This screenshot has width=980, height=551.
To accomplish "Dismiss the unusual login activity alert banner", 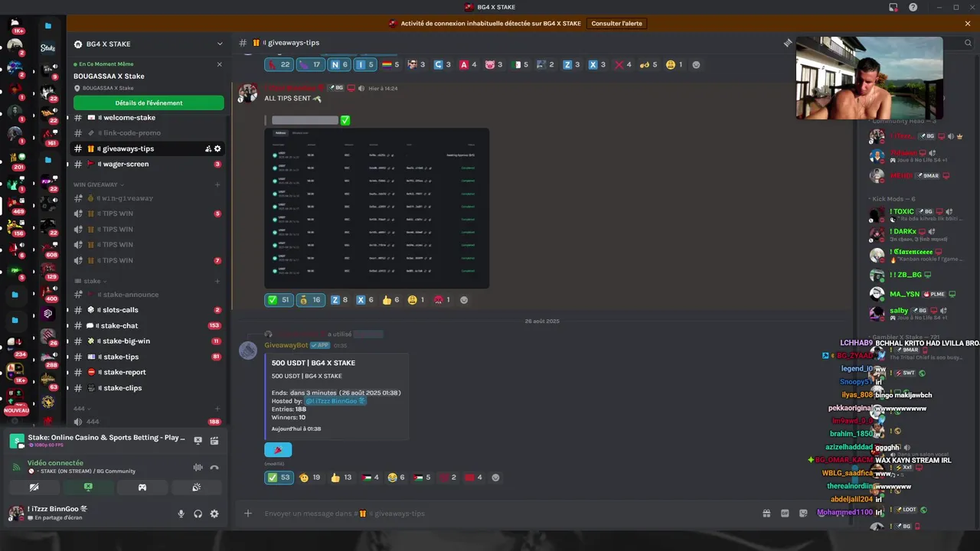I will 968,24.
